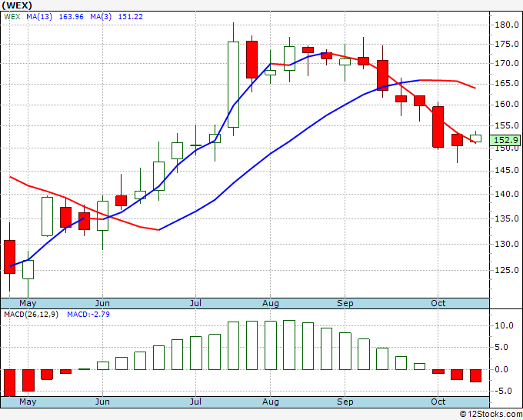
Task: Click the first red MACD bar at chart start
Action: pos(10,382)
